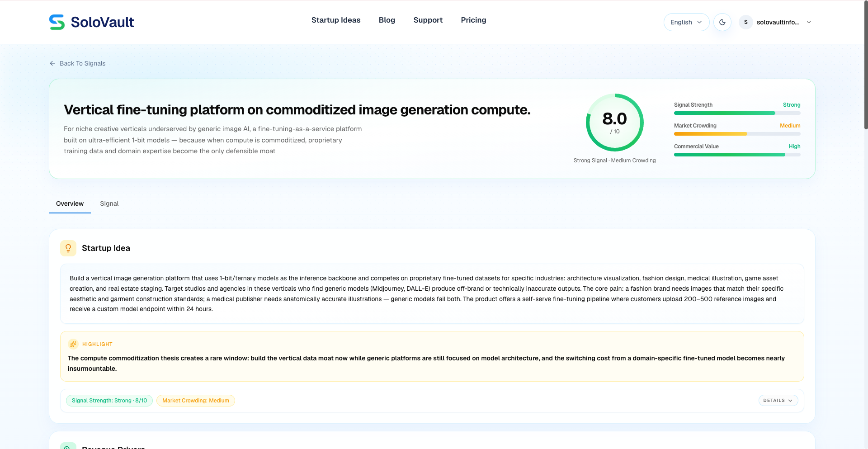Click the Highlight sparkle icon
Viewport: 868px width, 449px height.
(x=73, y=344)
